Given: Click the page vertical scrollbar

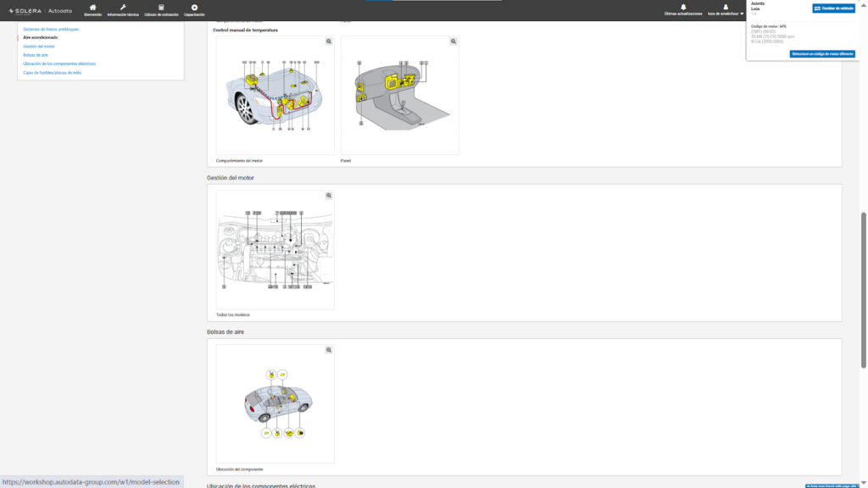Looking at the screenshot, I should [x=864, y=288].
